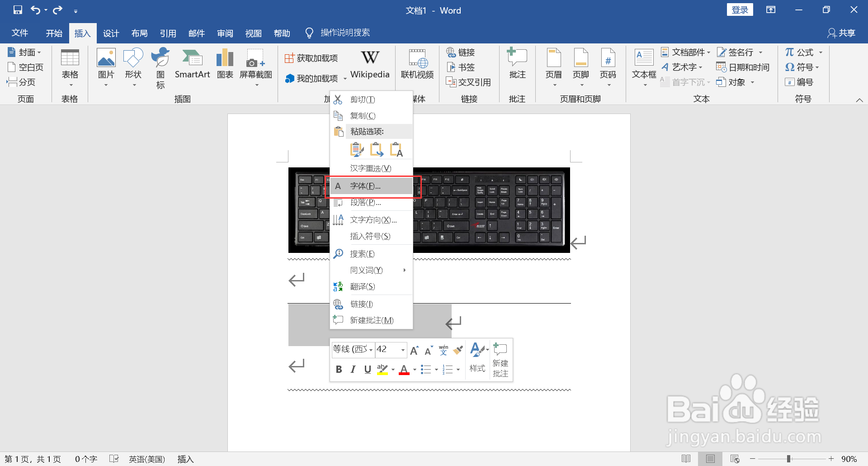Screen dimensions: 868x466
Task: Click the zoom slider handle in the status bar
Action: 788,459
